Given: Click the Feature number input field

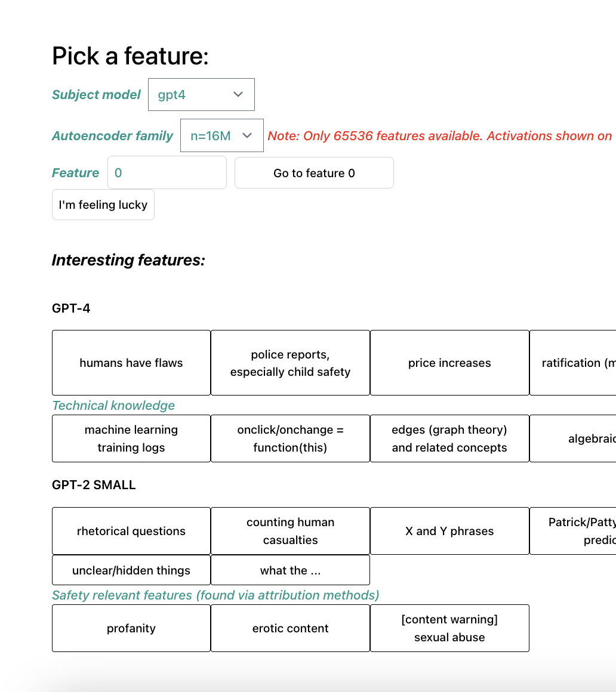Looking at the screenshot, I should (x=167, y=172).
